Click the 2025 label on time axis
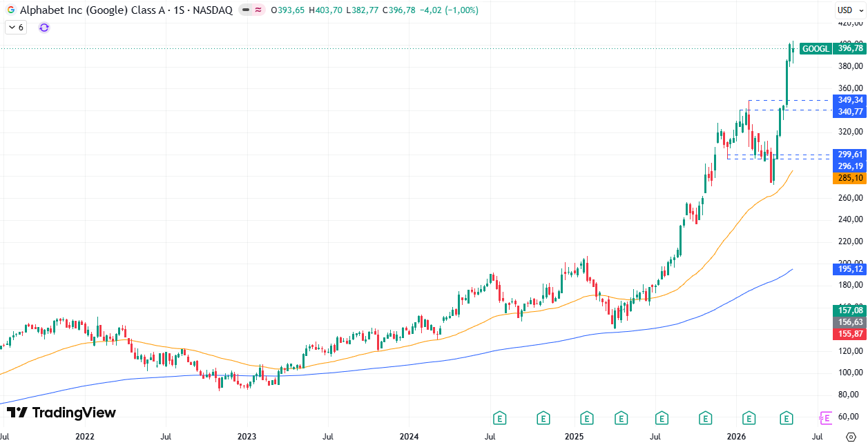This screenshot has width=868, height=445. coord(575,437)
